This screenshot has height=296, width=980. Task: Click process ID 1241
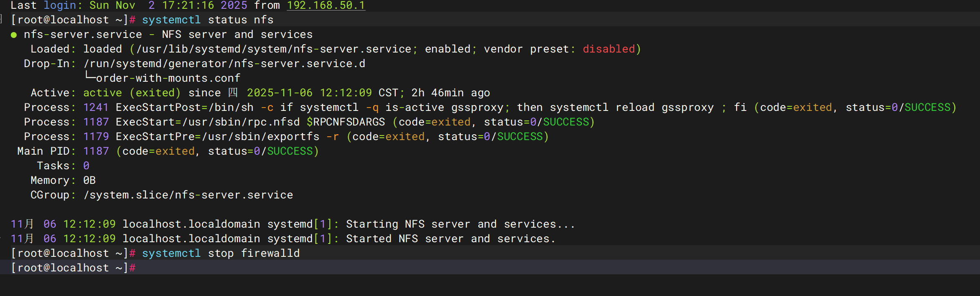(96, 108)
